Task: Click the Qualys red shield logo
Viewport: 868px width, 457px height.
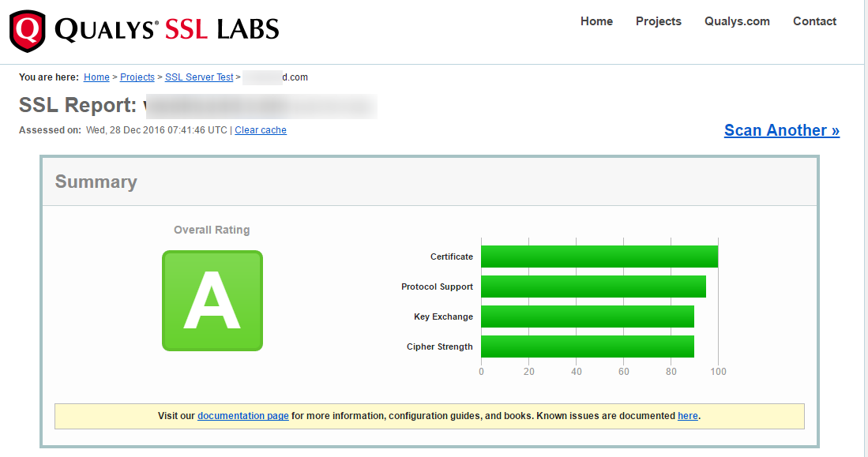Action: point(27,31)
